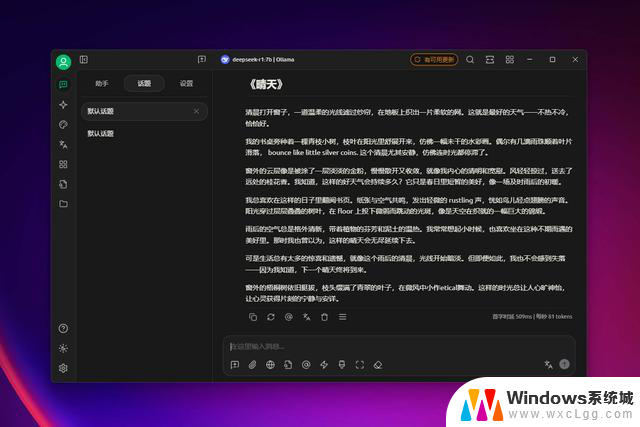This screenshot has height=427, width=640.
Task: Click the 《晴天》 message title
Action: 266,85
